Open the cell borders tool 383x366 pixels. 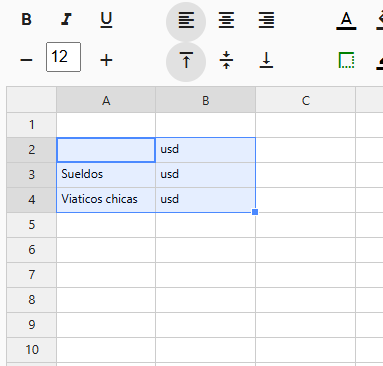346,60
